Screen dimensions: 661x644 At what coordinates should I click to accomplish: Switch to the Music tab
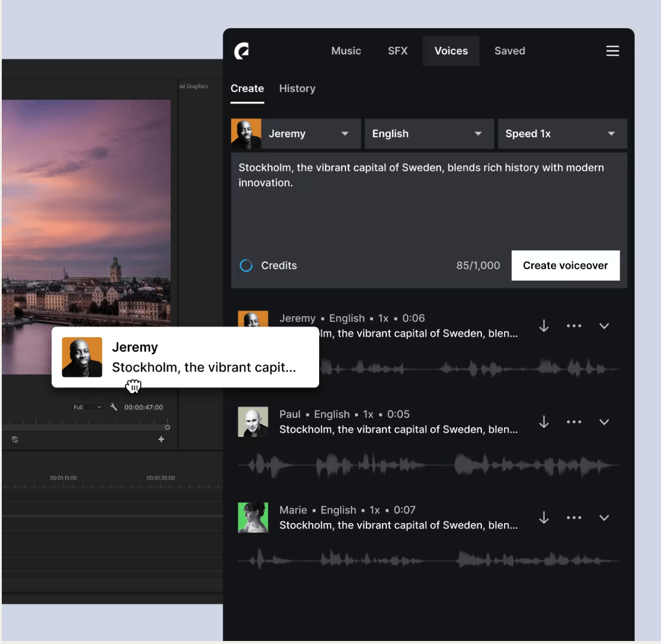tap(346, 51)
